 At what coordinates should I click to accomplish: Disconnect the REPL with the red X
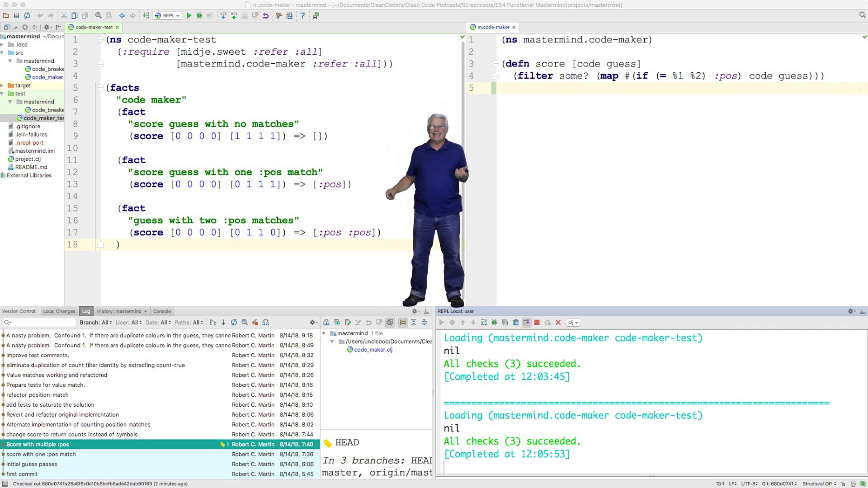558,323
